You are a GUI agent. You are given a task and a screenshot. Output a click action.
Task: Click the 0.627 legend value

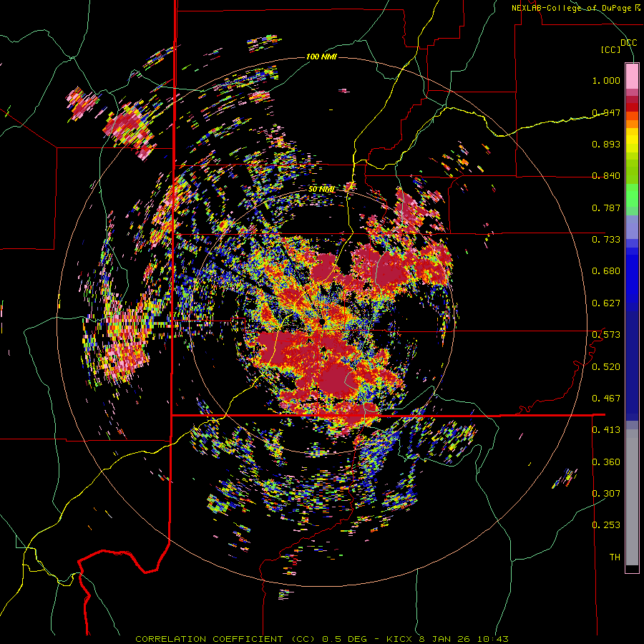point(606,303)
